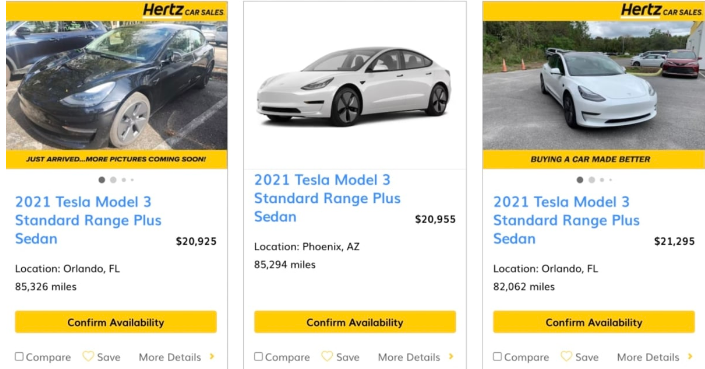
Task: Confirm Availability for the Phoenix Tesla
Action: pos(355,322)
